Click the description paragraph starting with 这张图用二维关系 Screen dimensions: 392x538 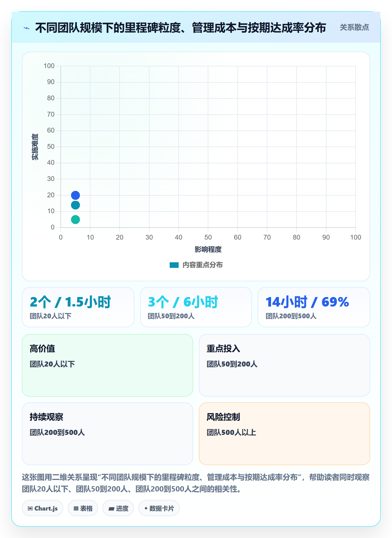pos(196,483)
